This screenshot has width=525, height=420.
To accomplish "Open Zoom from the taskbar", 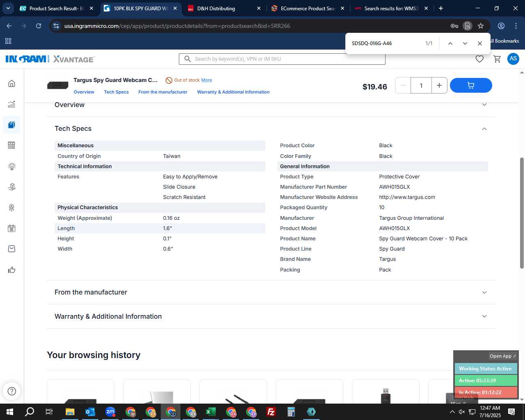I will [110, 412].
